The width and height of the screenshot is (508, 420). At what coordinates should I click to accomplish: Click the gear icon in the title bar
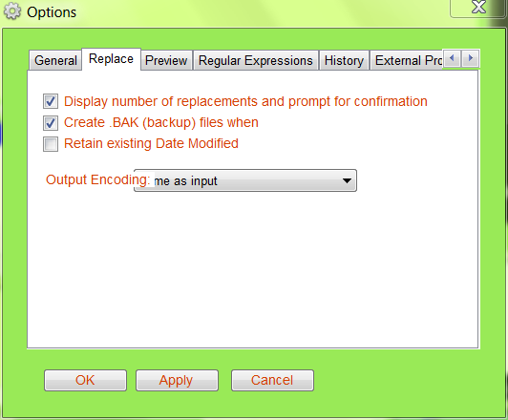[12, 11]
